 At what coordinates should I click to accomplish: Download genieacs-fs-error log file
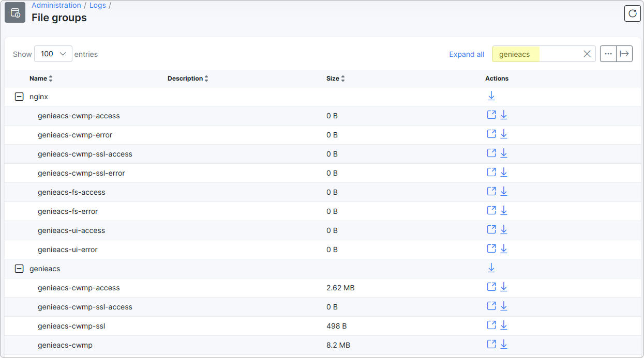coord(504,211)
